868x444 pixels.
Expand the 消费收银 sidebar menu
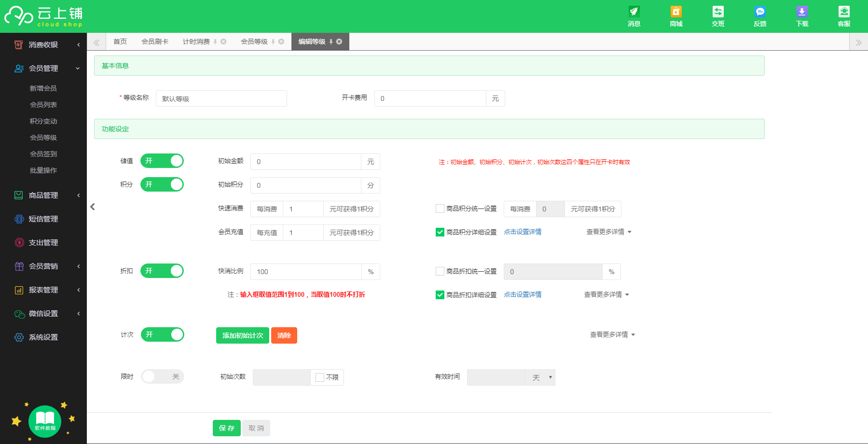(79, 45)
